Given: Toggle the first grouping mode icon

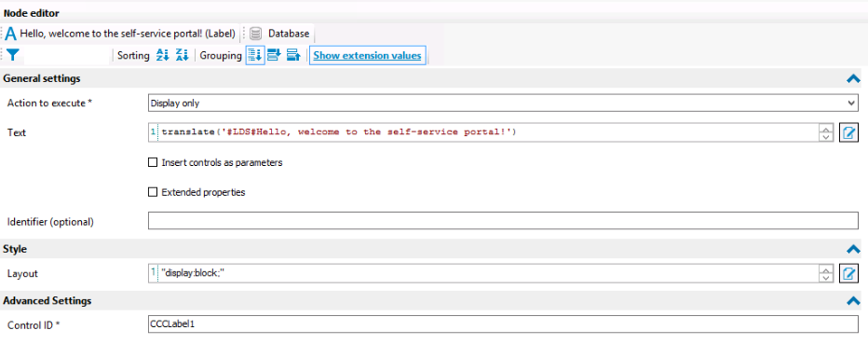Looking at the screenshot, I should [255, 55].
